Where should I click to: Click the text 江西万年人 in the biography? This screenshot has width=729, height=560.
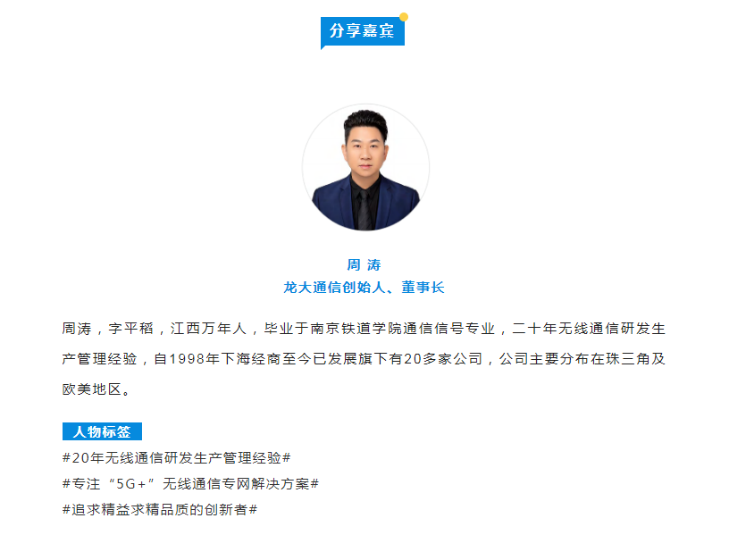(x=208, y=329)
